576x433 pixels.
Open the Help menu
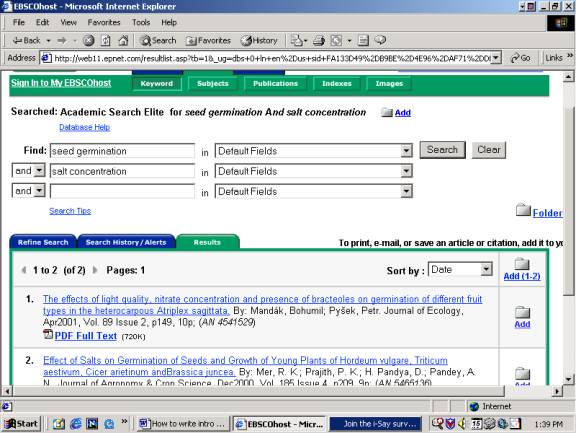pyautogui.click(x=169, y=22)
